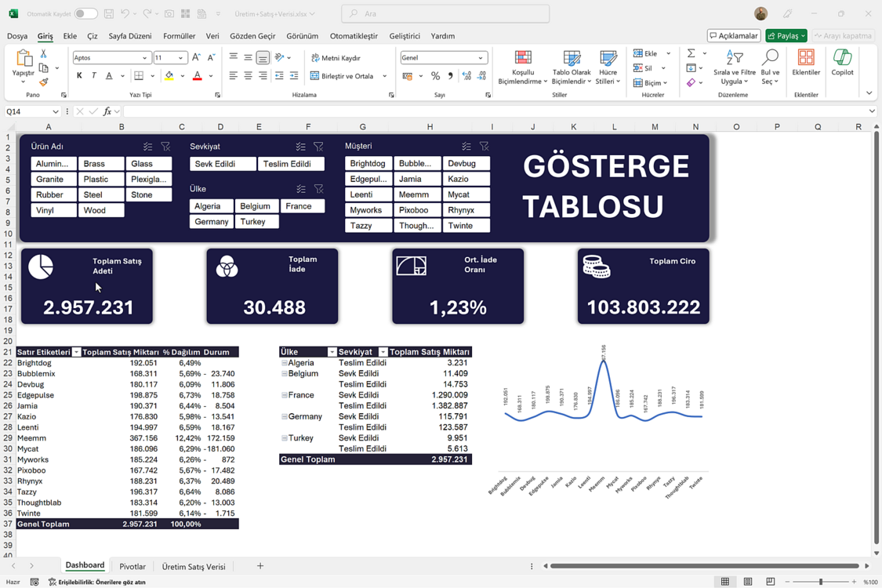This screenshot has height=588, width=882.
Task: Click the align left icon
Action: point(234,75)
